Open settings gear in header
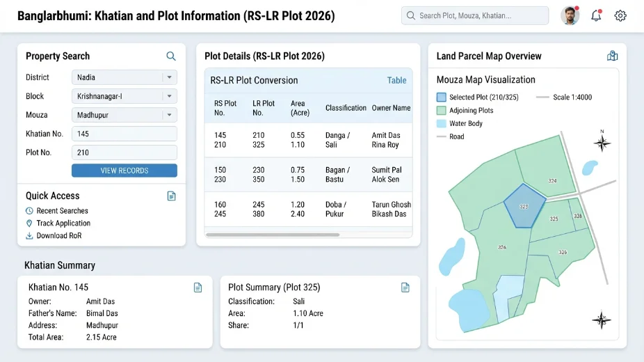 (x=620, y=15)
